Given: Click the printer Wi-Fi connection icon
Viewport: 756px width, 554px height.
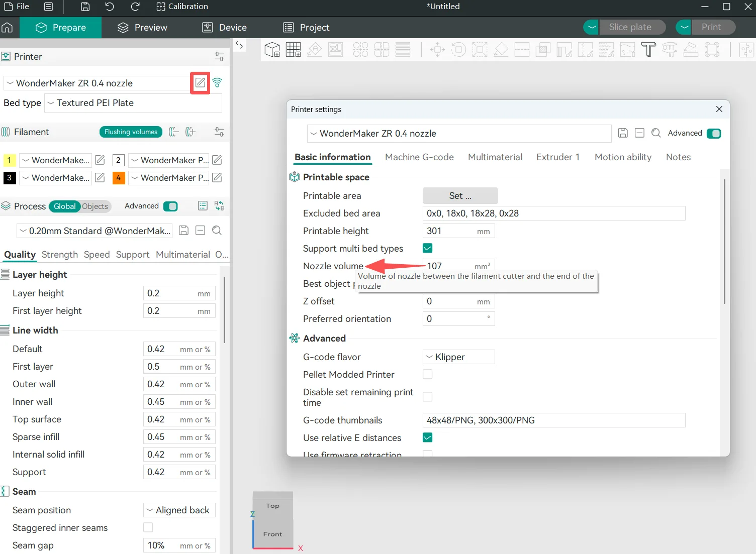Looking at the screenshot, I should click(217, 83).
